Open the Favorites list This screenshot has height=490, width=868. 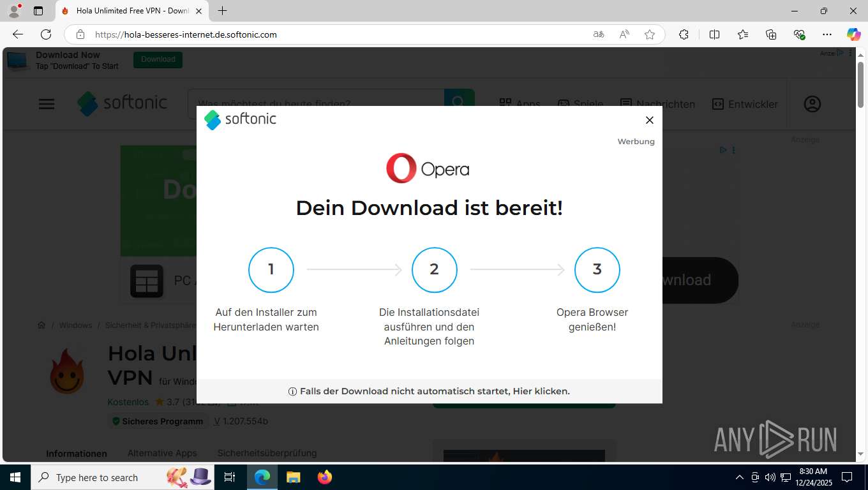(x=743, y=34)
